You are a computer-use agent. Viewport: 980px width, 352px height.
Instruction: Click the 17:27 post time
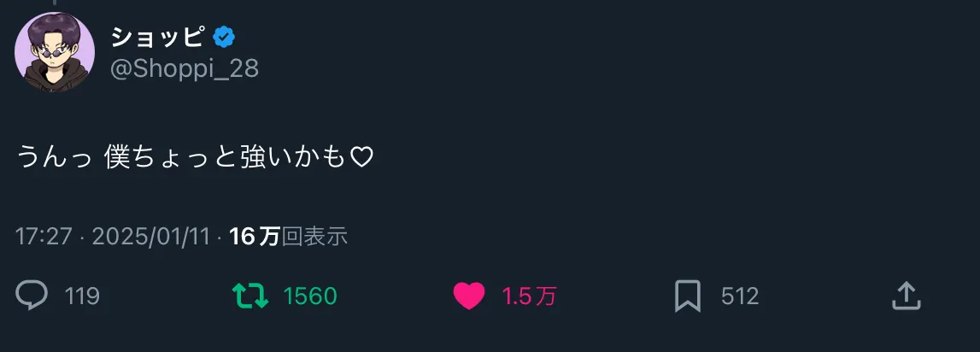point(44,237)
